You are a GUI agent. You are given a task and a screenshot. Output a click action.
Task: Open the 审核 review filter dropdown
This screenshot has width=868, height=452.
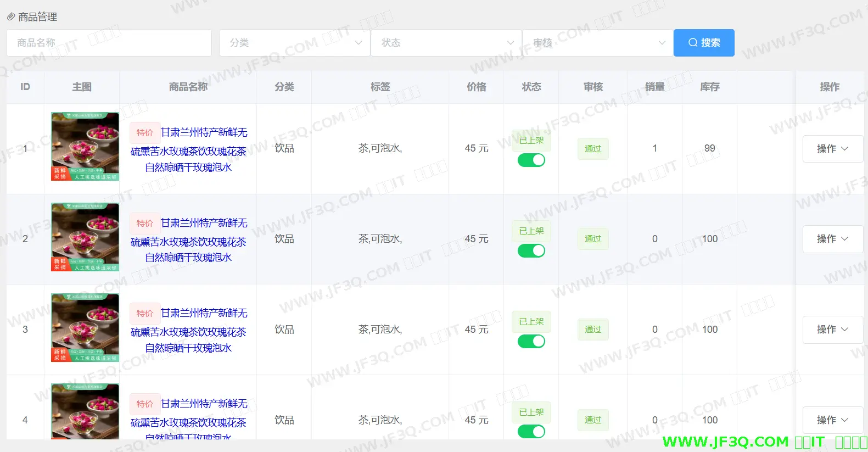click(x=597, y=43)
